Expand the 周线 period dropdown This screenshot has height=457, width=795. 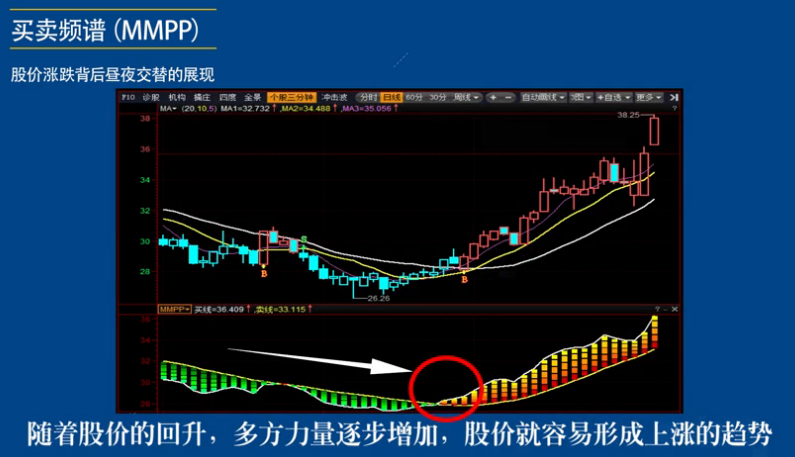pos(466,97)
